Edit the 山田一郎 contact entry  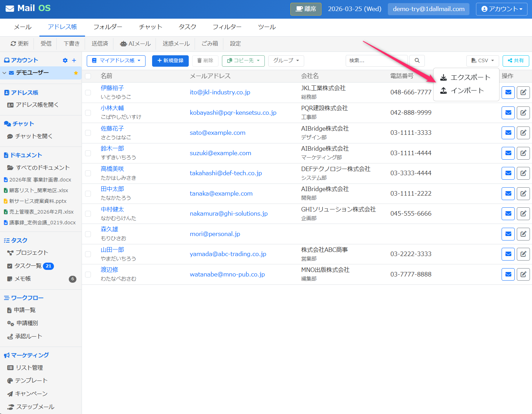tap(523, 254)
